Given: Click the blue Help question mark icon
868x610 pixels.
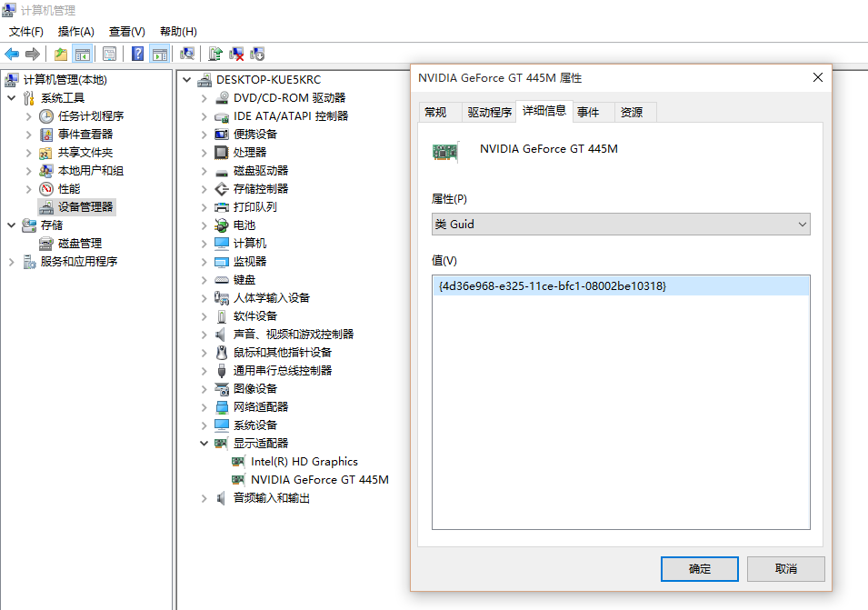Looking at the screenshot, I should pyautogui.click(x=138, y=54).
